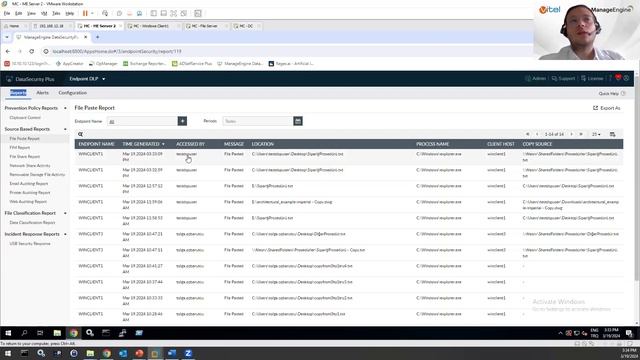Screen dimensions: 640x360
Task: Reload the browser page
Action: pyautogui.click(x=31, y=51)
